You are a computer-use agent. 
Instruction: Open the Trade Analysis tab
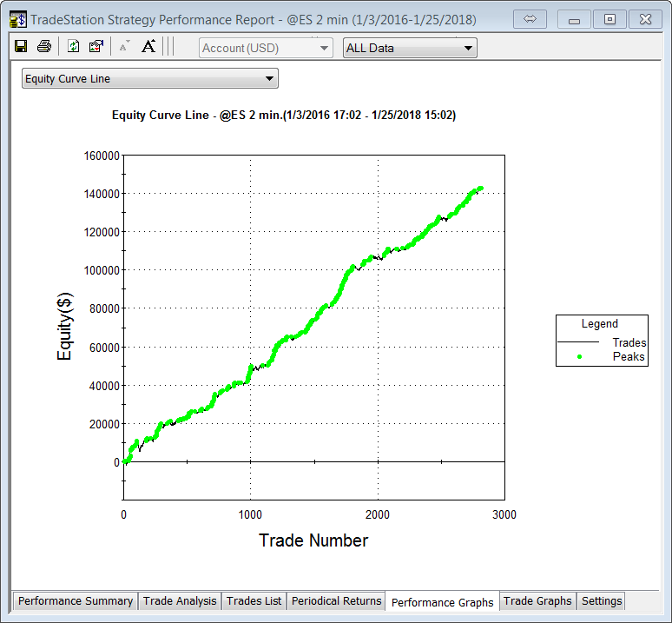point(181,601)
